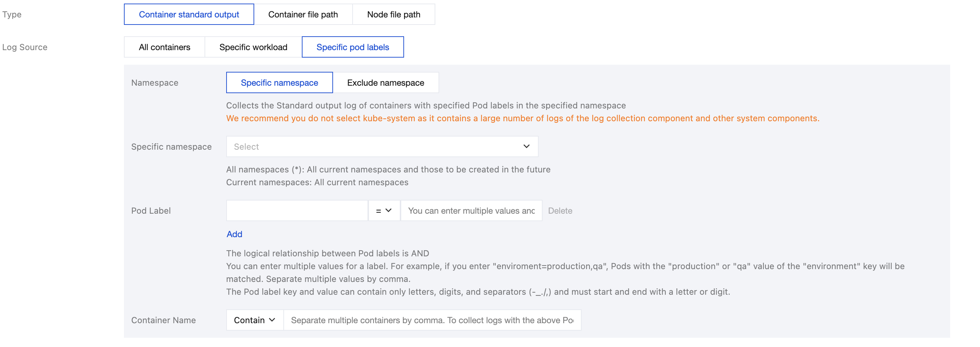Click the chevron beside the equals operator
Viewport: 980px width, 347px height.
pyautogui.click(x=388, y=210)
